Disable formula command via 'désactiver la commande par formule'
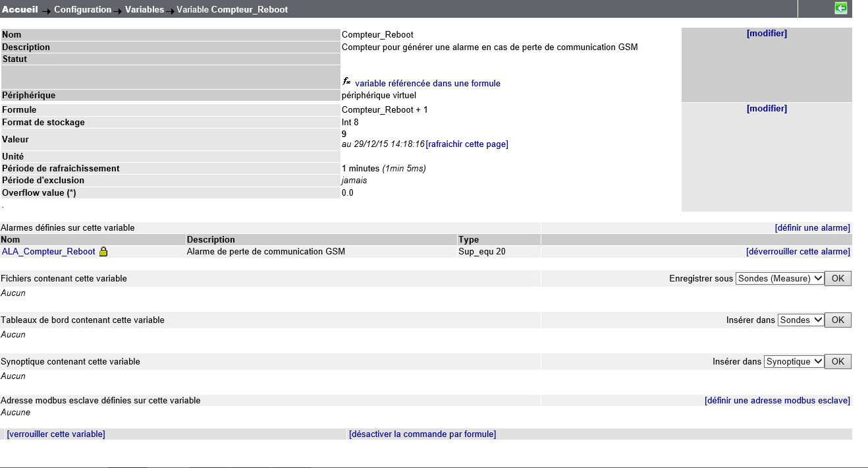The height and width of the screenshot is (468, 868). [422, 434]
